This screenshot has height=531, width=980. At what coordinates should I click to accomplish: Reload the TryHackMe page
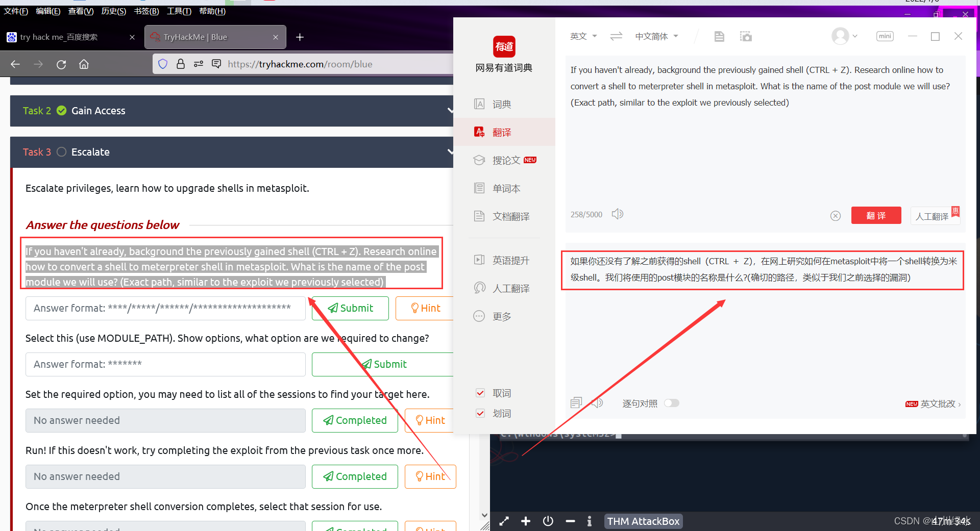tap(61, 64)
